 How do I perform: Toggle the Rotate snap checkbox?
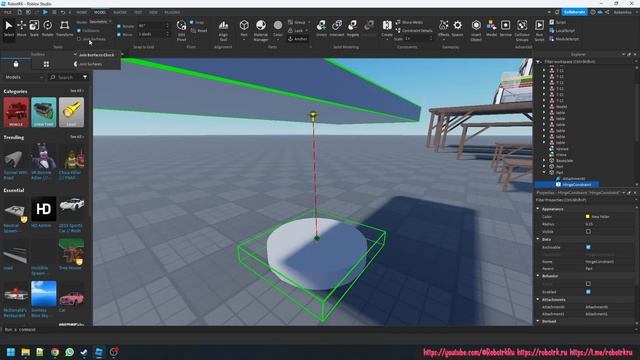point(119,26)
